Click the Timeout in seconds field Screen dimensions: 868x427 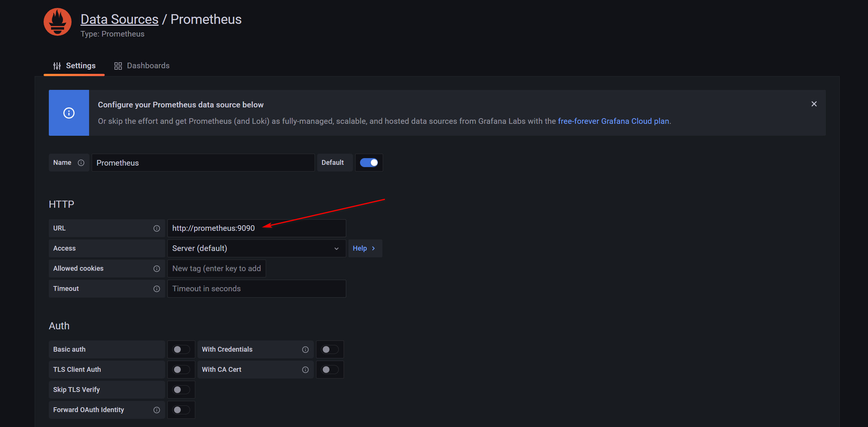point(256,289)
